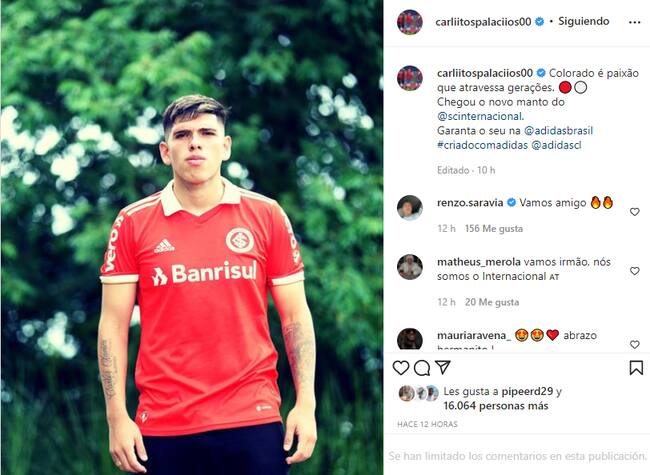Open header profile picture of carliitospalaciios00
The height and width of the screenshot is (475, 650).
click(x=410, y=22)
